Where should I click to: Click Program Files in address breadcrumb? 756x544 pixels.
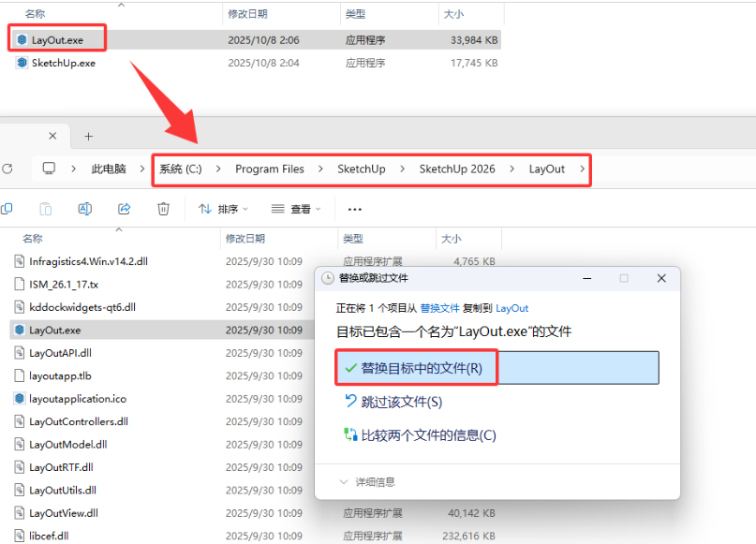[x=269, y=169]
